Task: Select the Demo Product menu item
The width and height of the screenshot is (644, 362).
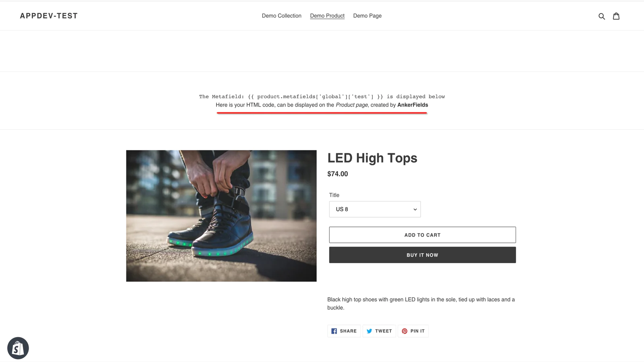Action: [x=327, y=16]
